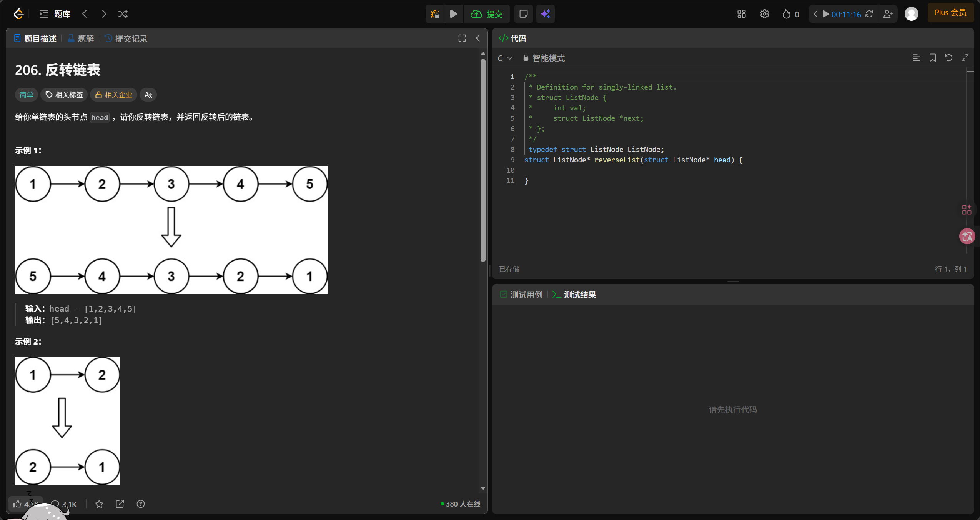Viewport: 980px width, 520px height.
Task: Favorite the problem with star icon
Action: (99, 504)
